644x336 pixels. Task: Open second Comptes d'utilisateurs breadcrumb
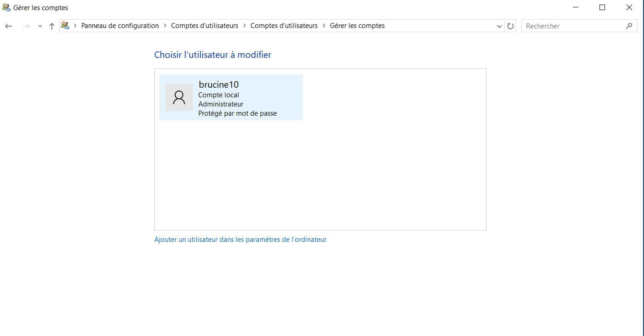point(284,26)
